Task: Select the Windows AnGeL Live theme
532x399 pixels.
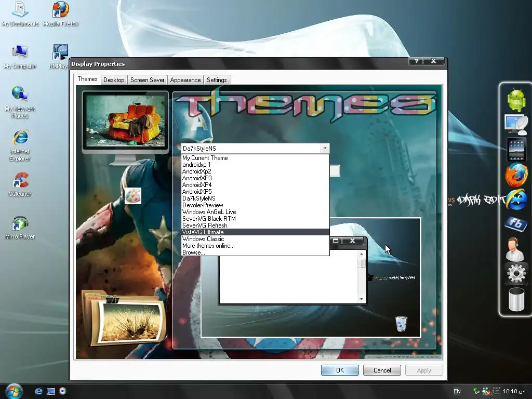Action: coord(255,212)
